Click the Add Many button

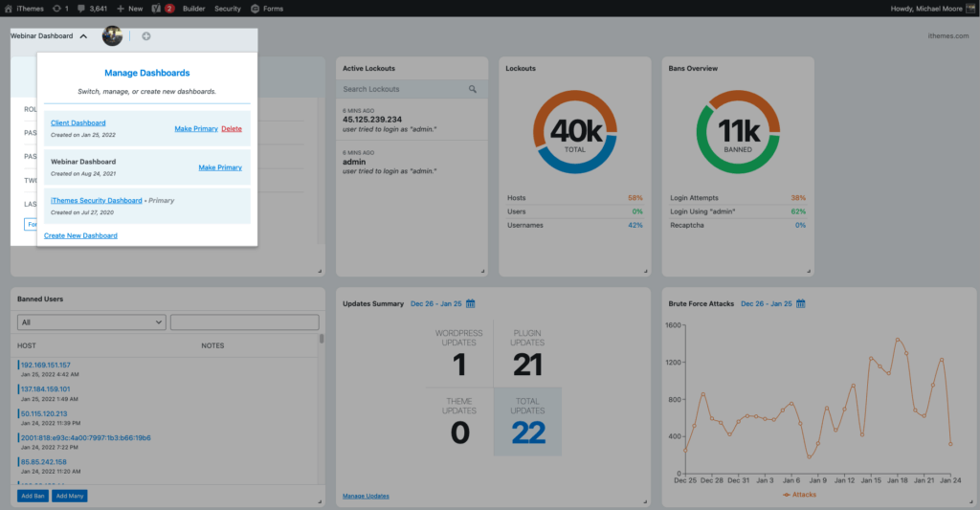tap(69, 496)
